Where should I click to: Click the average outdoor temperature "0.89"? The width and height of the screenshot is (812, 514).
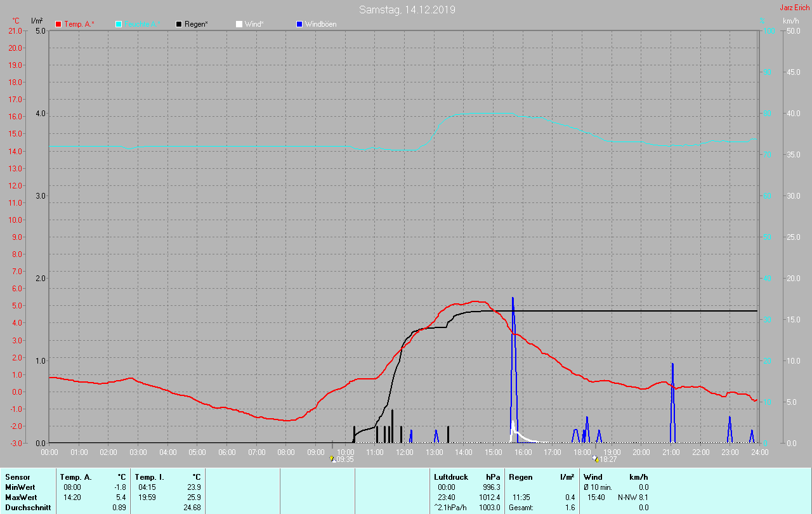[119, 508]
